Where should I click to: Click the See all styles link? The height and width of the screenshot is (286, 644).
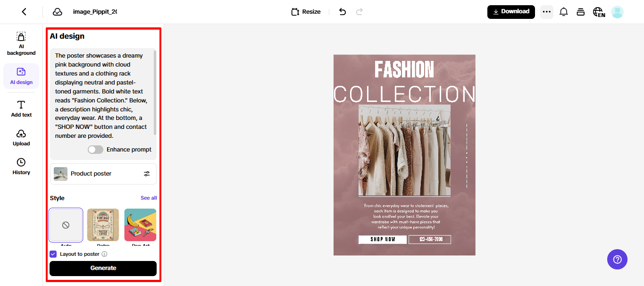(149, 198)
